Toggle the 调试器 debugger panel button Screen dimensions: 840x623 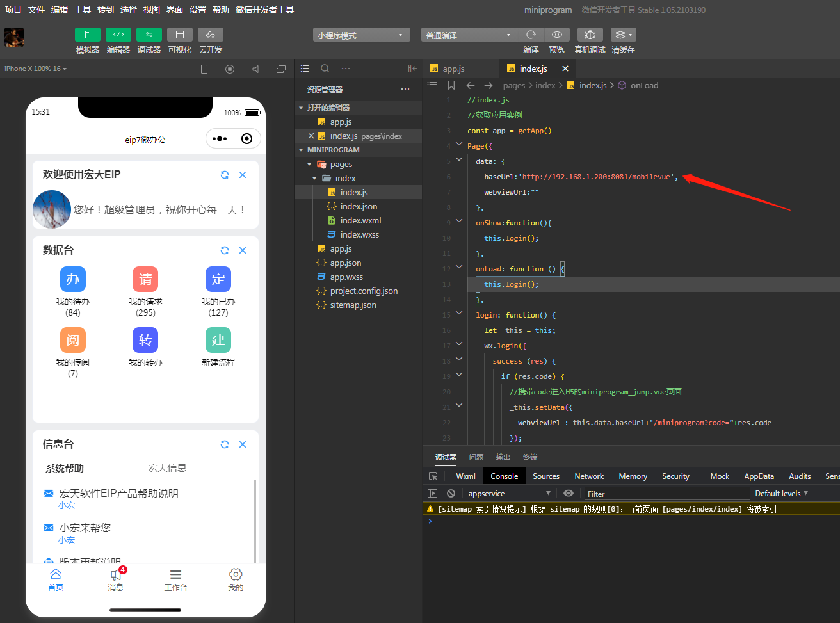149,35
